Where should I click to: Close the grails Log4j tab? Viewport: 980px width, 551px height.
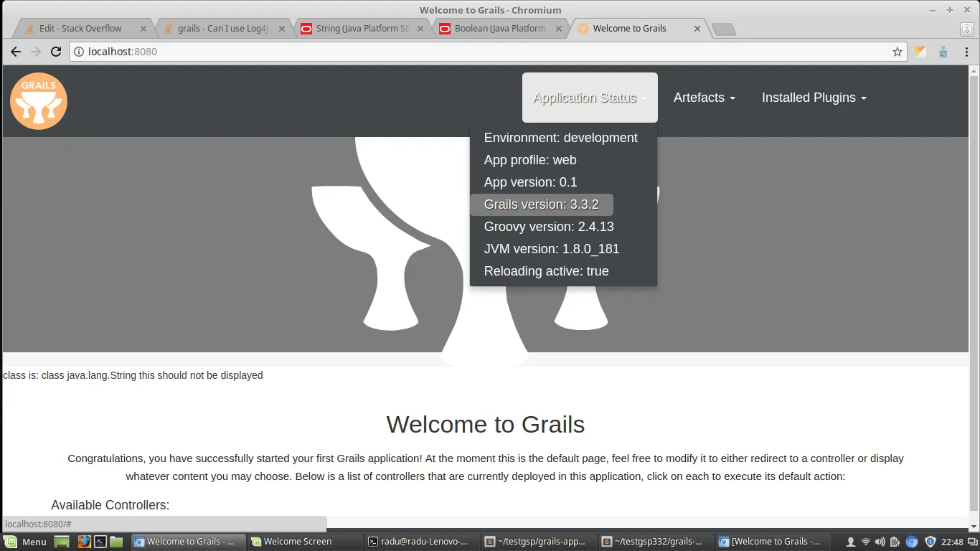pos(281,29)
